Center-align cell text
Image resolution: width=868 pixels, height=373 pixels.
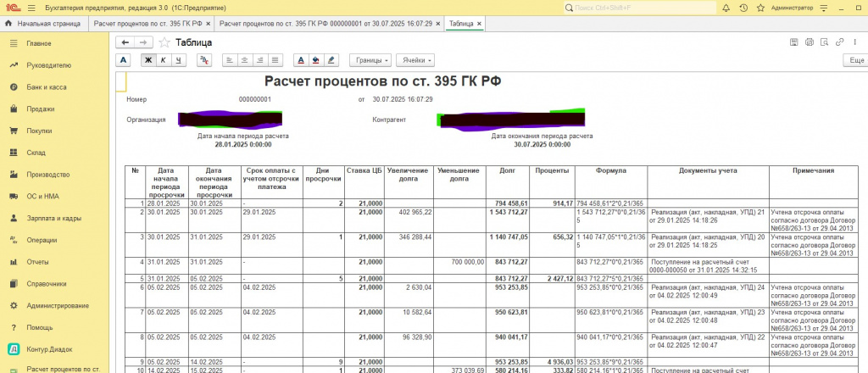(x=245, y=60)
